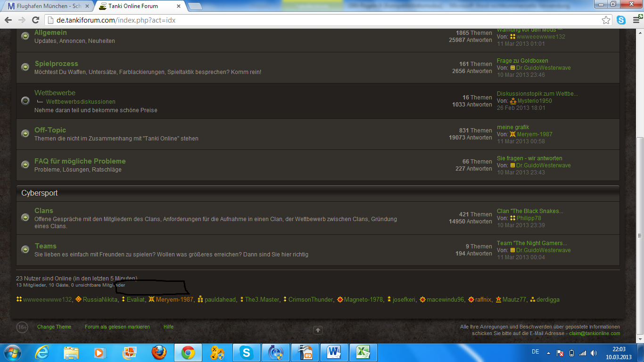Show hidden system tray icons
The height and width of the screenshot is (362, 644).
(548, 353)
